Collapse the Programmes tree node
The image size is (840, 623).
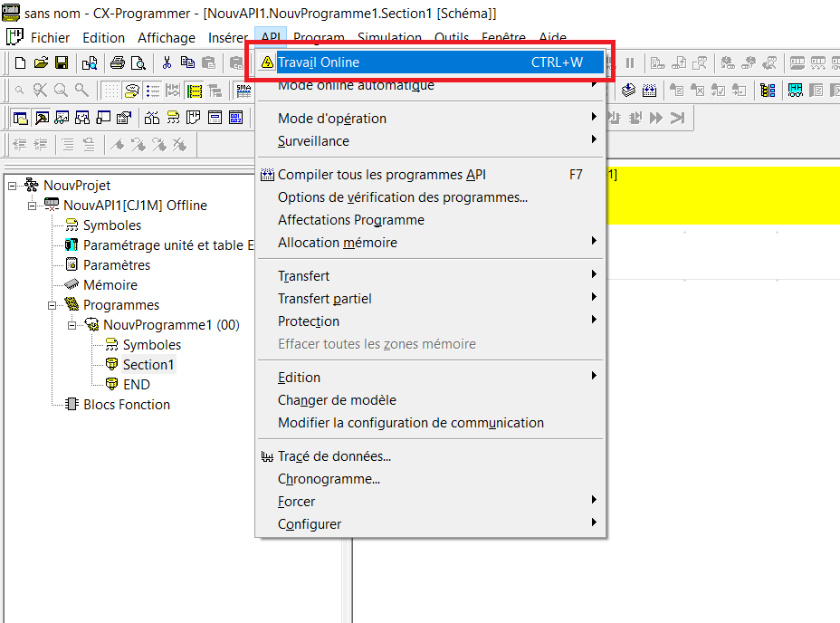(52, 305)
